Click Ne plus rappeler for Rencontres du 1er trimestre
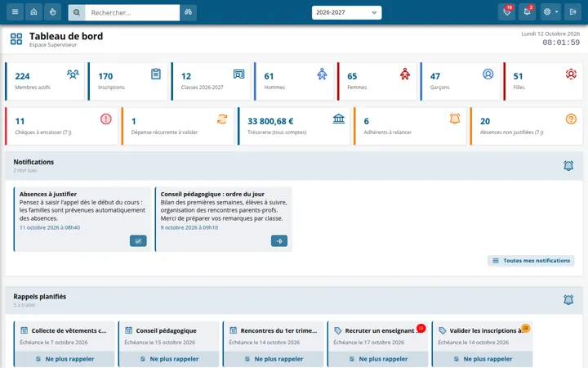The width and height of the screenshot is (588, 368). pos(274,359)
